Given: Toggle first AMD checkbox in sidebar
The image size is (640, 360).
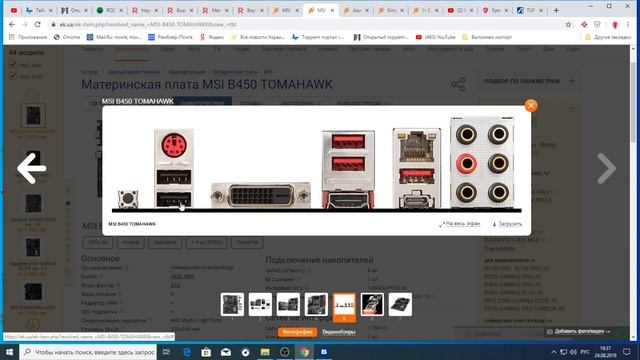Looking at the screenshot, I should coord(13,65).
